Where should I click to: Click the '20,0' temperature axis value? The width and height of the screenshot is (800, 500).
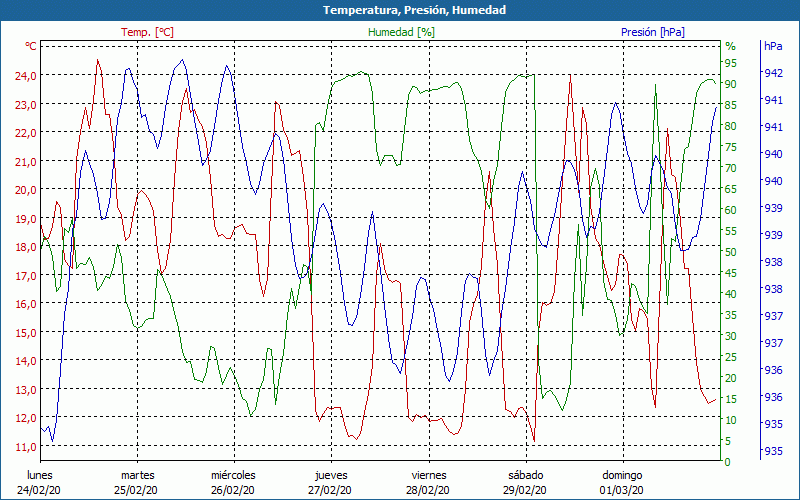26,190
